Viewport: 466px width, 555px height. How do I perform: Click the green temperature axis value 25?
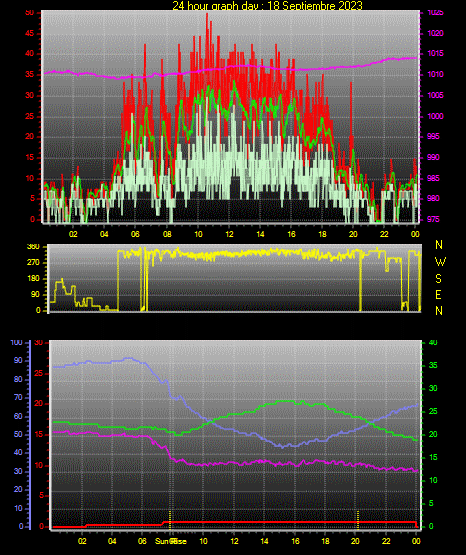[x=433, y=412]
